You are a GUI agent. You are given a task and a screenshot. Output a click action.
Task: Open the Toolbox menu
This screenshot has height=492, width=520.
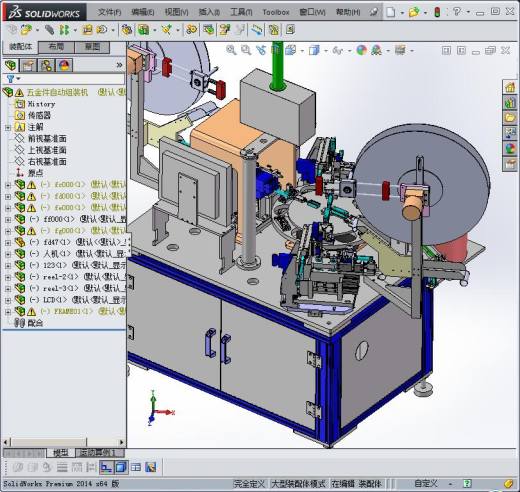(276, 12)
